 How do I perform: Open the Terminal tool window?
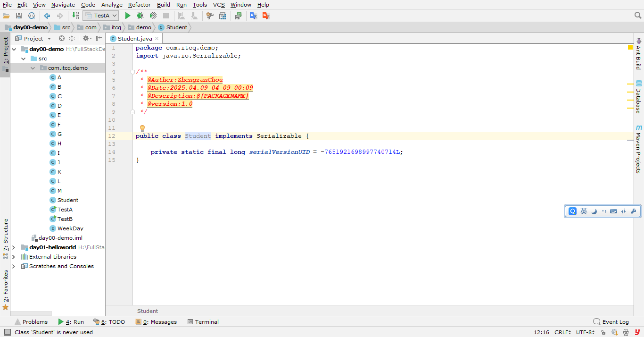[x=203, y=322]
